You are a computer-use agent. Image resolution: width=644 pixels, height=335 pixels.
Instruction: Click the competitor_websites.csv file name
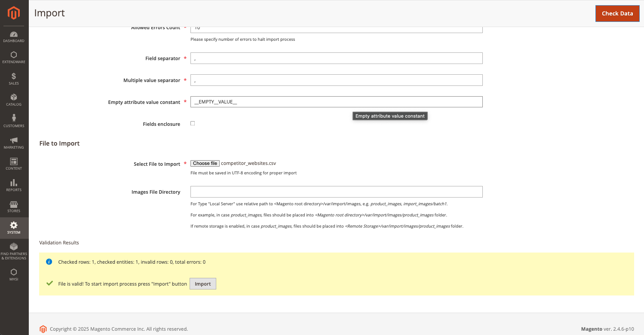point(248,163)
